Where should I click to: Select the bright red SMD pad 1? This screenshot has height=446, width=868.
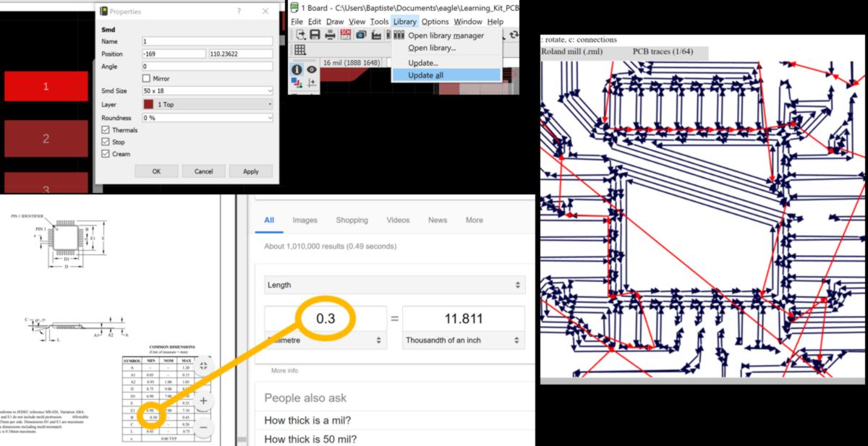[x=46, y=86]
